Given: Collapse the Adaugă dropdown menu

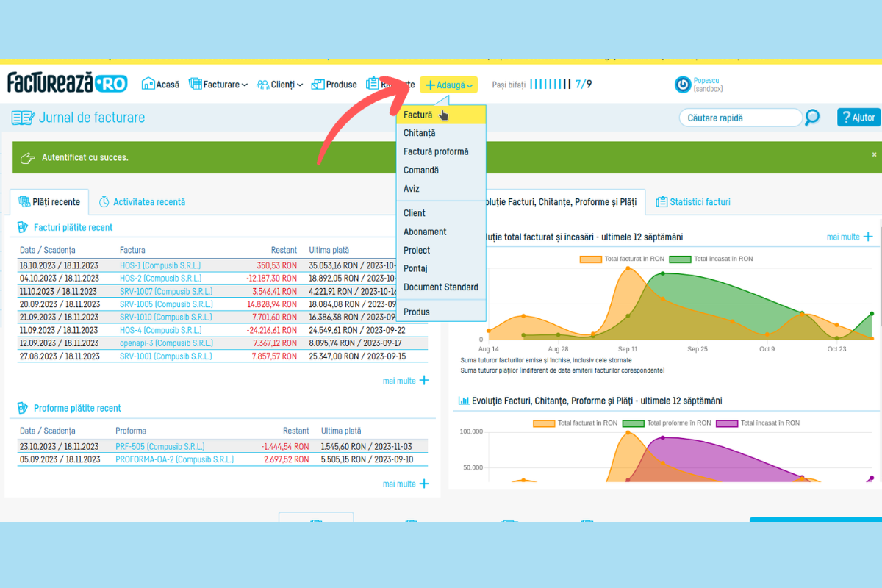Looking at the screenshot, I should click(x=449, y=85).
